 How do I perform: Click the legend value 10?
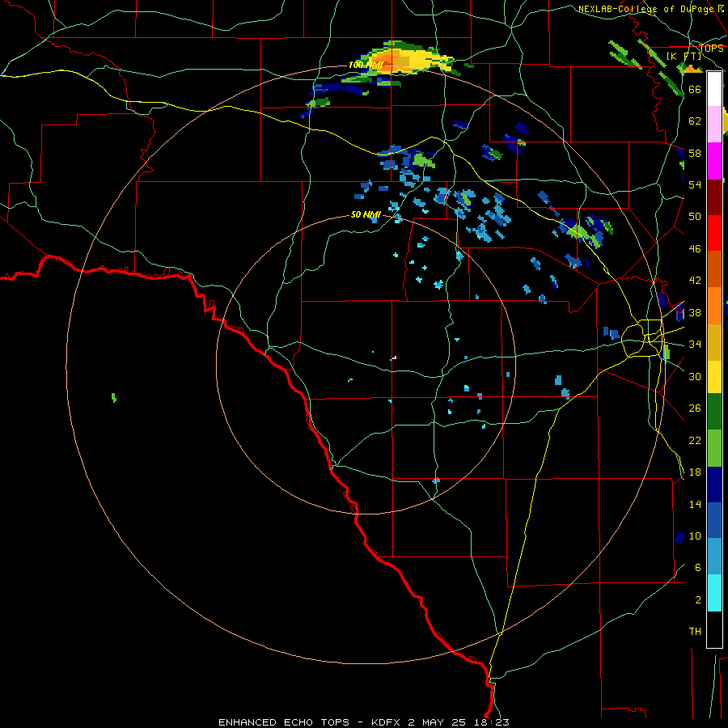coord(695,535)
